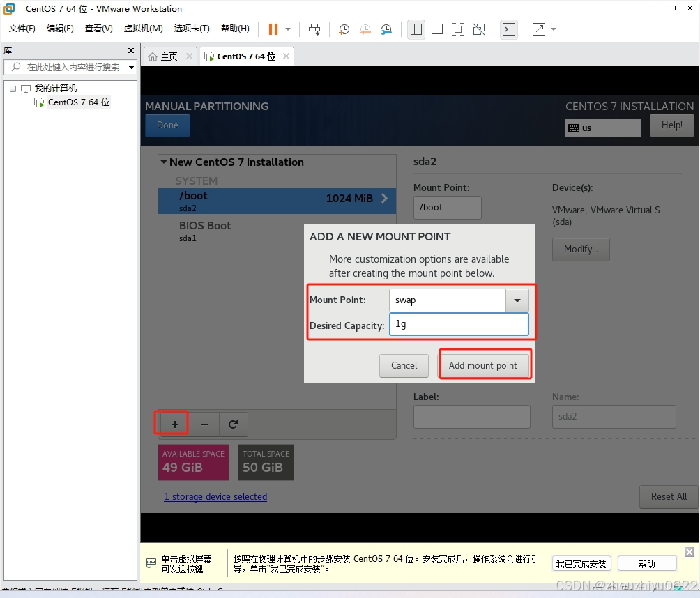The image size is (700, 598).
Task: Click Mount Point swap text field
Action: click(x=448, y=300)
